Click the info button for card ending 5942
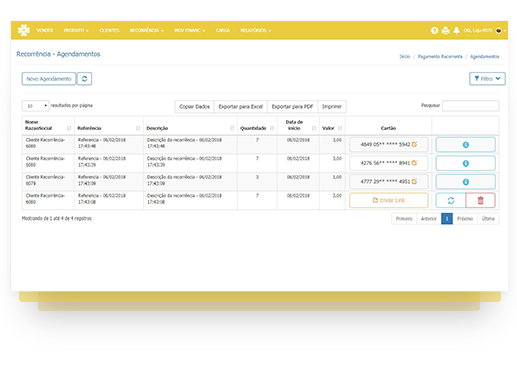The width and height of the screenshot is (517, 379). [465, 145]
